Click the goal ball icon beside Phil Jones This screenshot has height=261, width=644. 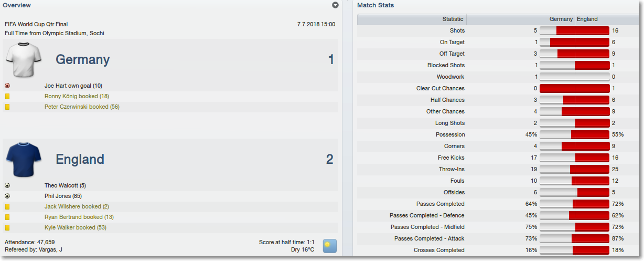pyautogui.click(x=7, y=196)
